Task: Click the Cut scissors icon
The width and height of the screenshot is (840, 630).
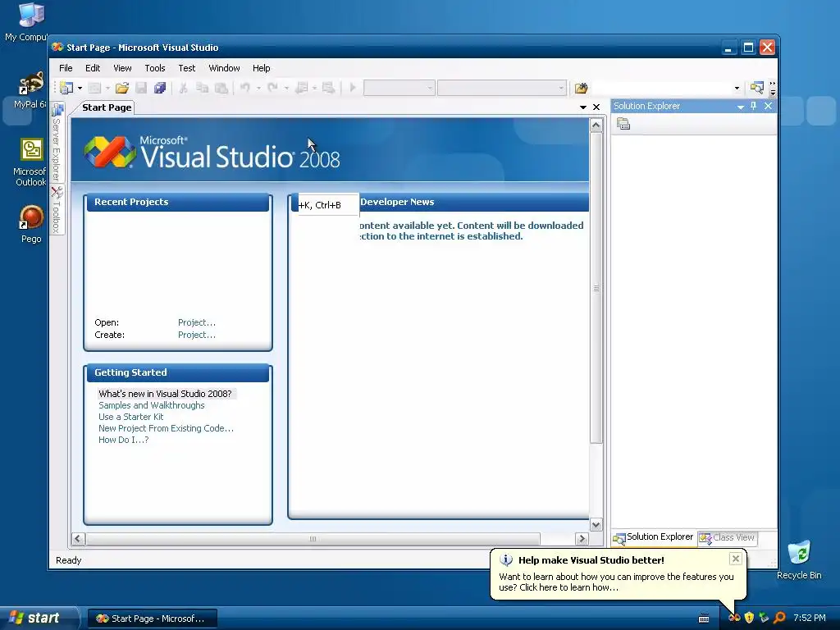Action: (183, 88)
